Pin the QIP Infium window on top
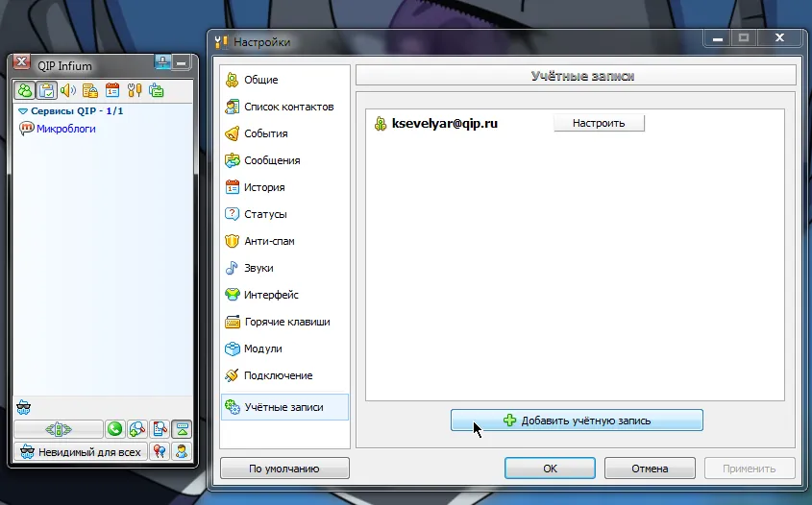The width and height of the screenshot is (812, 505). pyautogui.click(x=163, y=62)
